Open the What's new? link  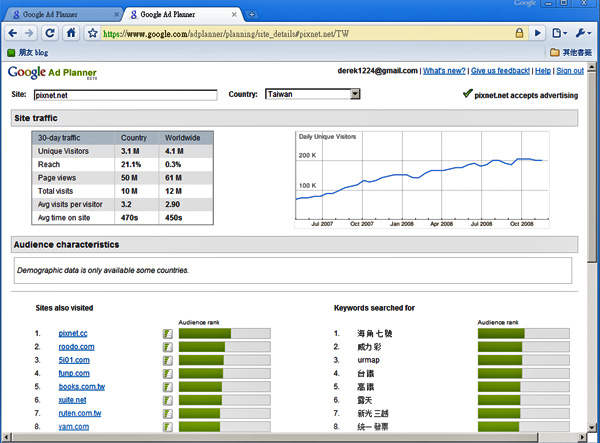(x=444, y=71)
